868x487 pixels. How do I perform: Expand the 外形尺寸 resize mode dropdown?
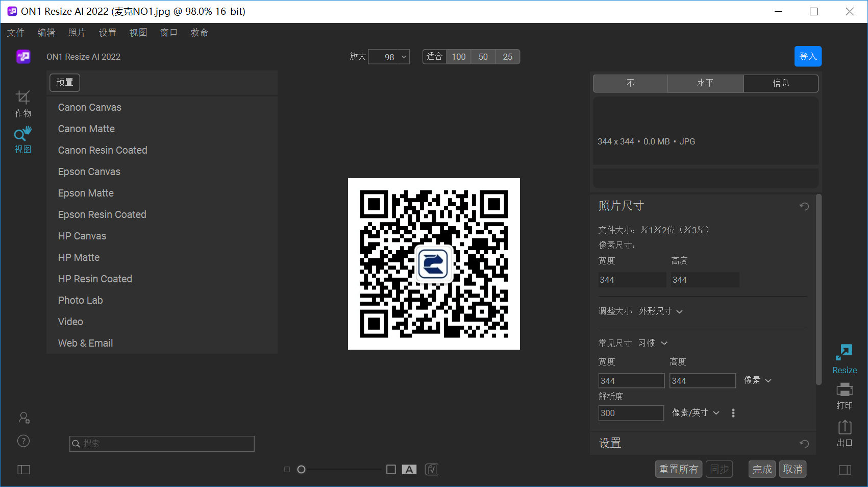[x=661, y=311]
